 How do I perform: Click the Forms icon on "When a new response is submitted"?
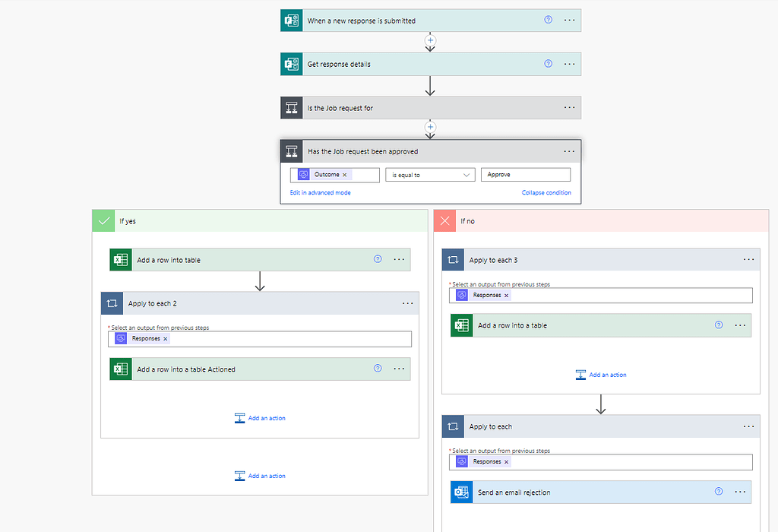[291, 20]
